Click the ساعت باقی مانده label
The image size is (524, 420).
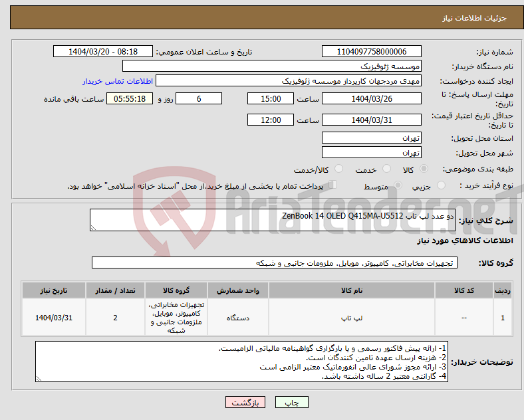pyautogui.click(x=74, y=99)
